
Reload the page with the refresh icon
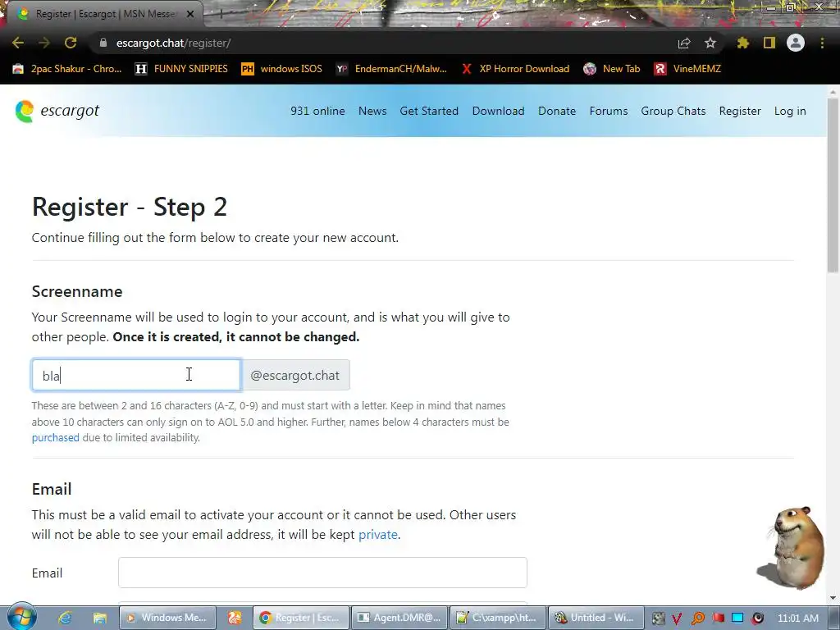[x=71, y=43]
